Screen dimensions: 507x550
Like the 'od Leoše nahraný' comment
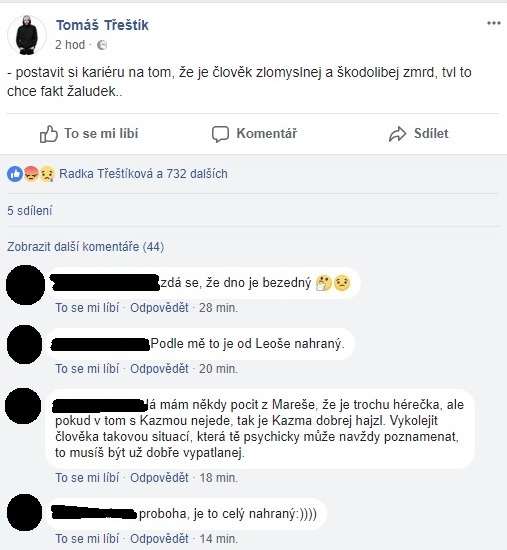[x=87, y=369]
